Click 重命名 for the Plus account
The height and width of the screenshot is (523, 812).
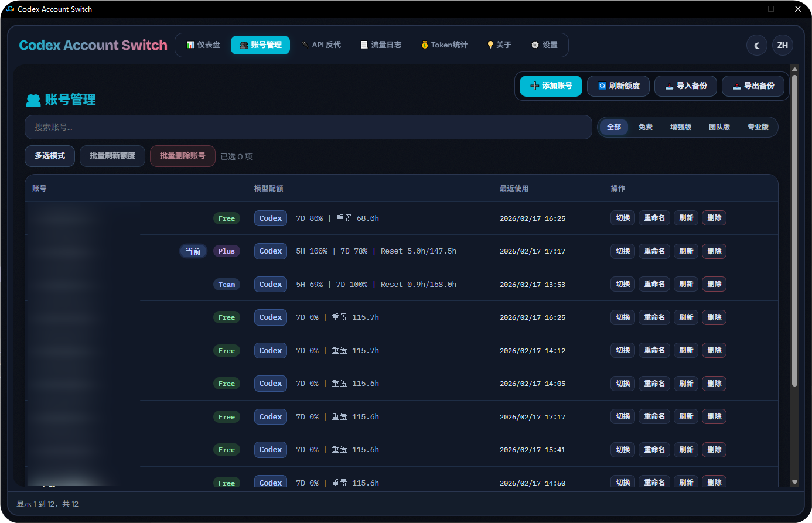[654, 251]
